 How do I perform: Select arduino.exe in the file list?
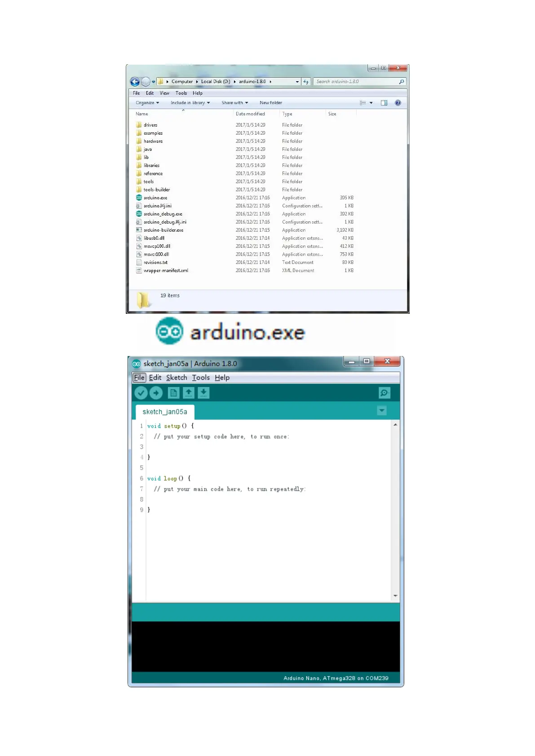[155, 198]
